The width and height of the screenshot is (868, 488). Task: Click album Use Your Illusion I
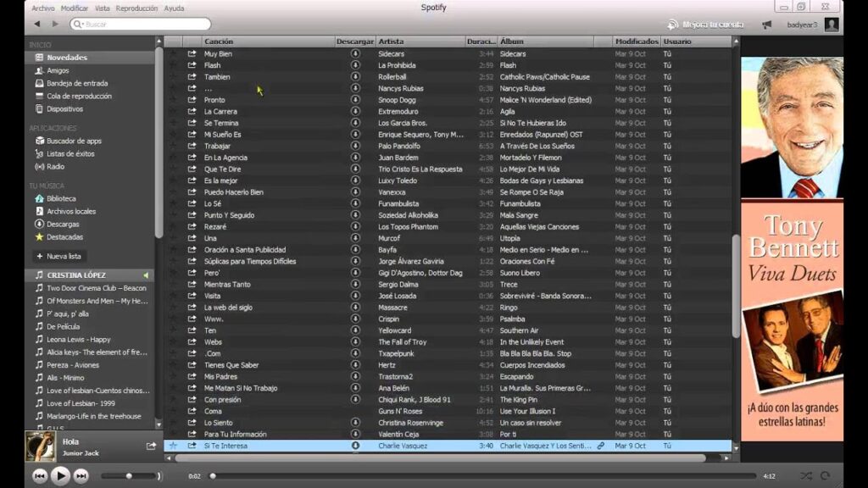coord(527,411)
